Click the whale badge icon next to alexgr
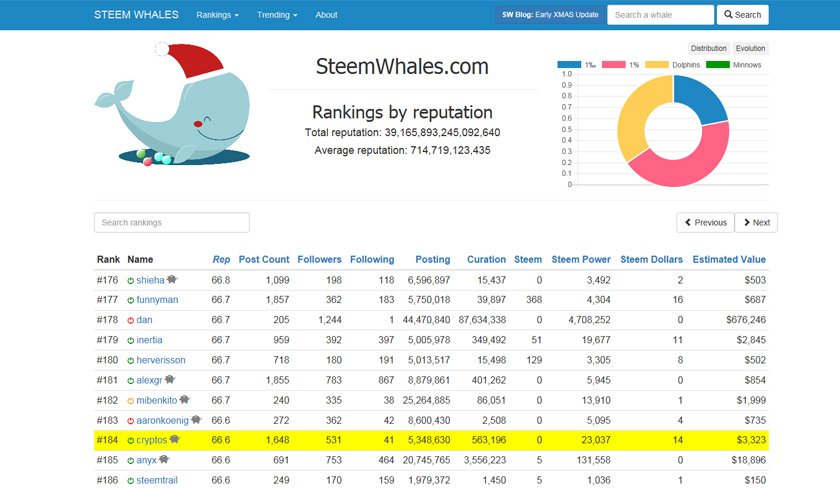This screenshot has width=840, height=490. tap(170, 380)
